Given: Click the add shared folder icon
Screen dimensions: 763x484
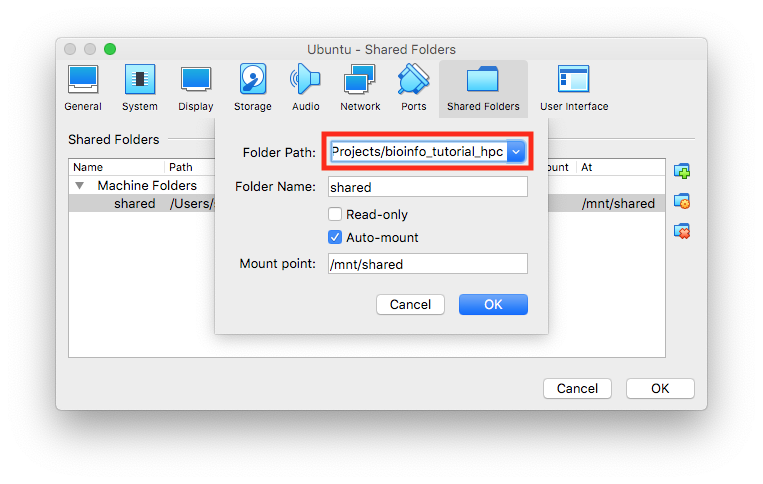Looking at the screenshot, I should click(682, 171).
